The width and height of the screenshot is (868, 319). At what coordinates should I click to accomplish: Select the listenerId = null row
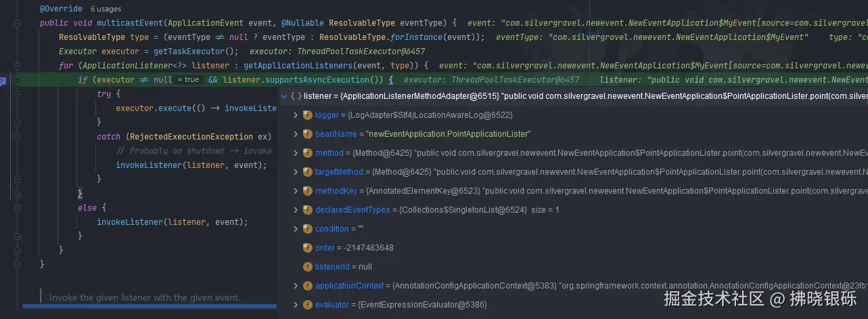click(x=572, y=267)
